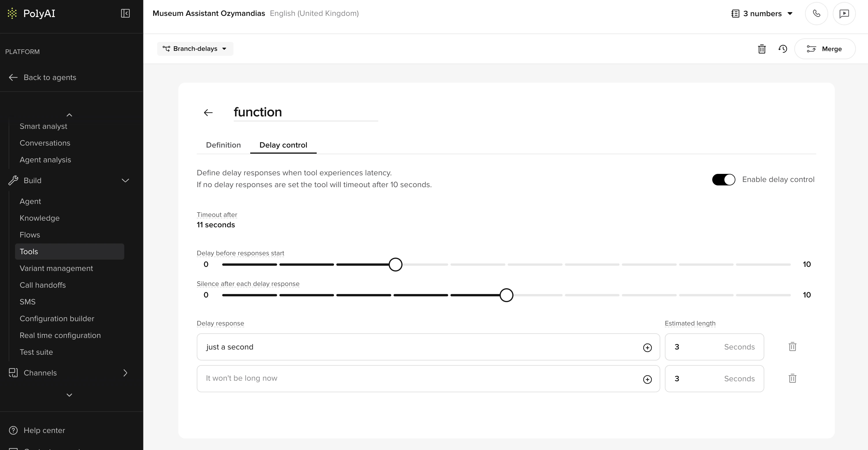This screenshot has height=450, width=868.
Task: Open the chat preview icon
Action: tap(844, 14)
